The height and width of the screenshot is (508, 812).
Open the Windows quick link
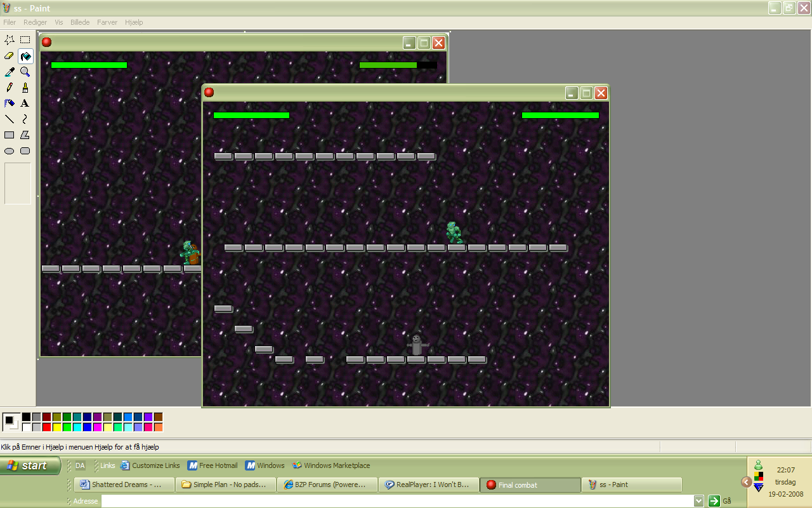pyautogui.click(x=265, y=465)
